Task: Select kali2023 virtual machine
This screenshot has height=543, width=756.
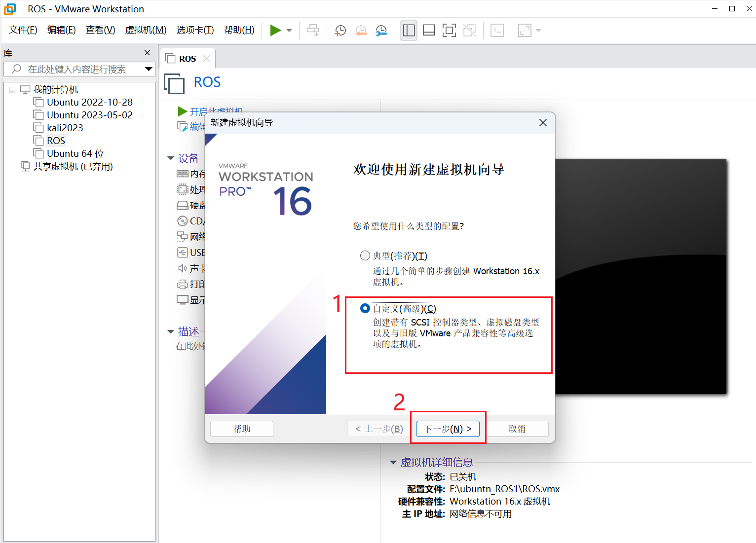Action: point(65,128)
